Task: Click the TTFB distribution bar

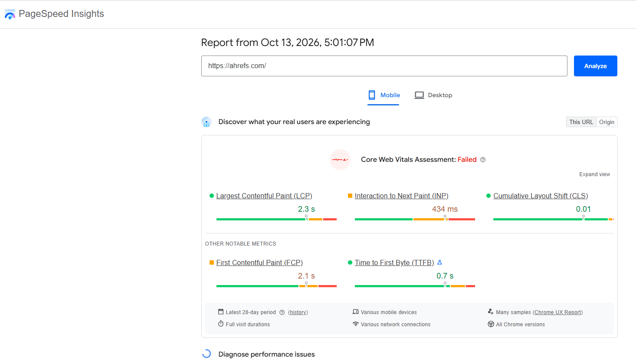Action: 415,286
